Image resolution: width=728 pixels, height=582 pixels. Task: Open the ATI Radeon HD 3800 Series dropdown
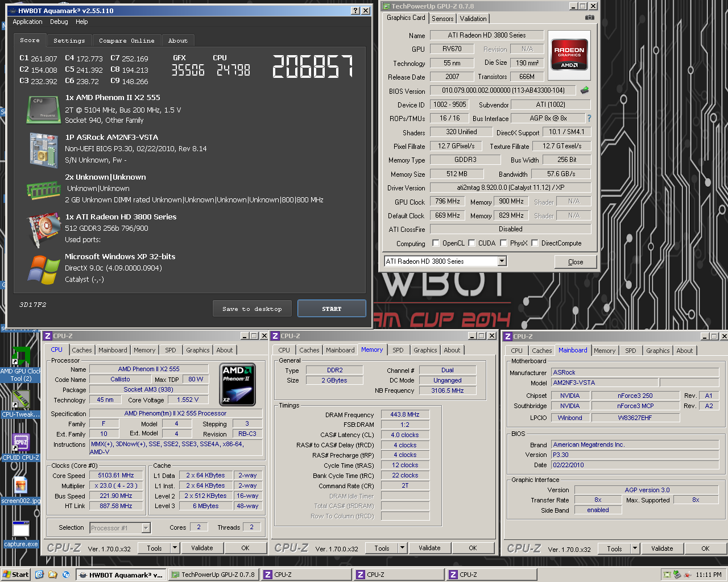(502, 261)
